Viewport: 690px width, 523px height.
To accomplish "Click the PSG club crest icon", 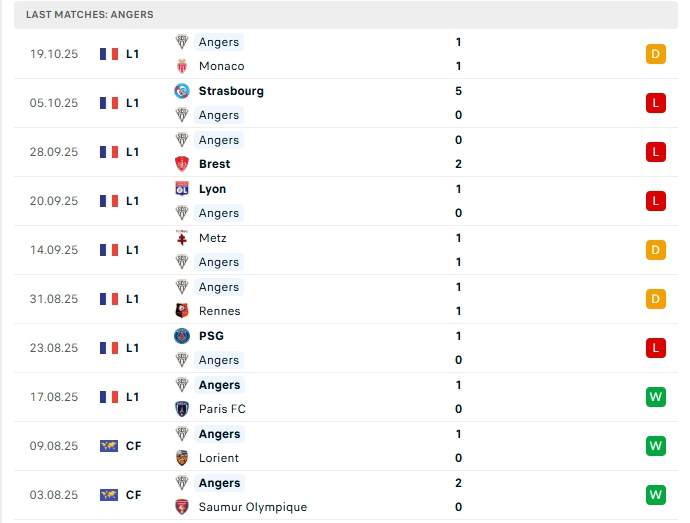I will point(182,336).
